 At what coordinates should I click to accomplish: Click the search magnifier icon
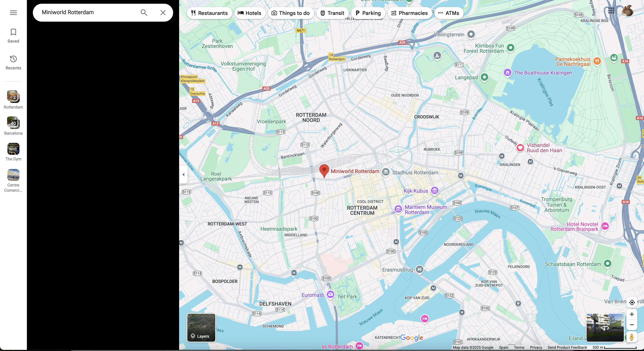[144, 12]
